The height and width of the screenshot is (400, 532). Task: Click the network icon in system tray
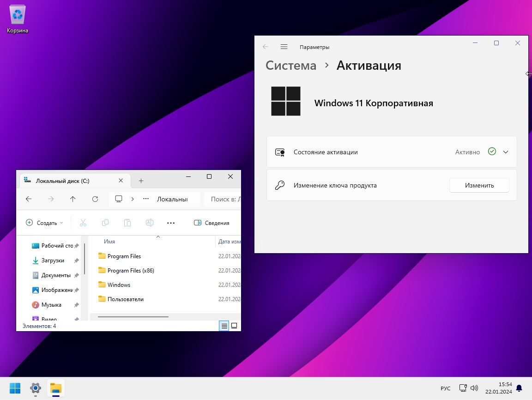pyautogui.click(x=463, y=388)
